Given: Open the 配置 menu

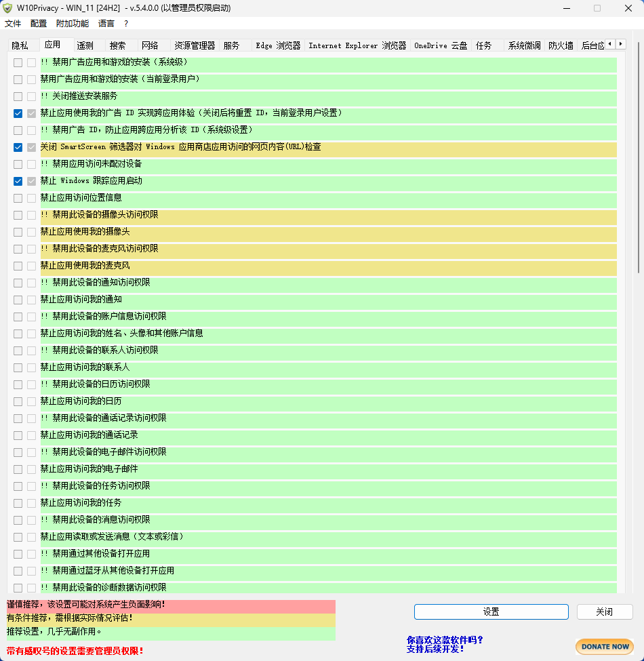Looking at the screenshot, I should (39, 24).
